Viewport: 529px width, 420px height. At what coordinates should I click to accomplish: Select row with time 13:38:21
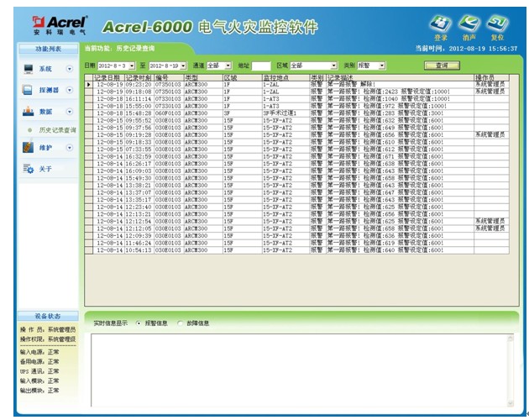pos(297,186)
